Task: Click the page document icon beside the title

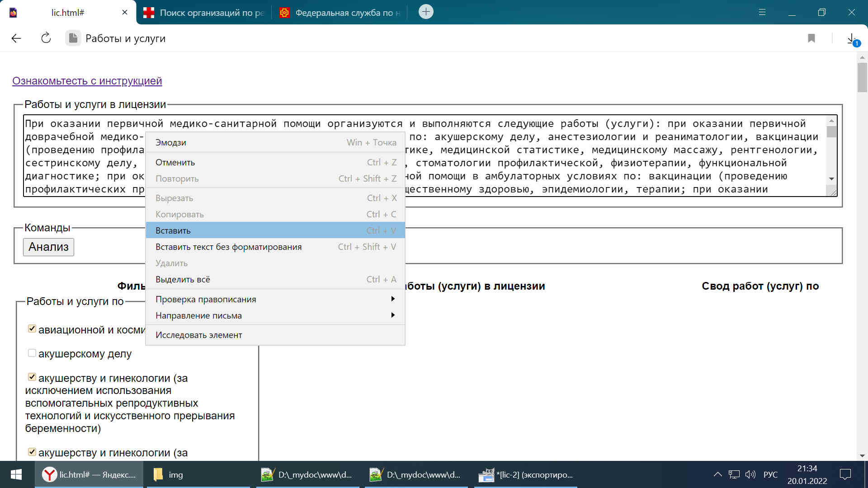Action: coord(73,38)
